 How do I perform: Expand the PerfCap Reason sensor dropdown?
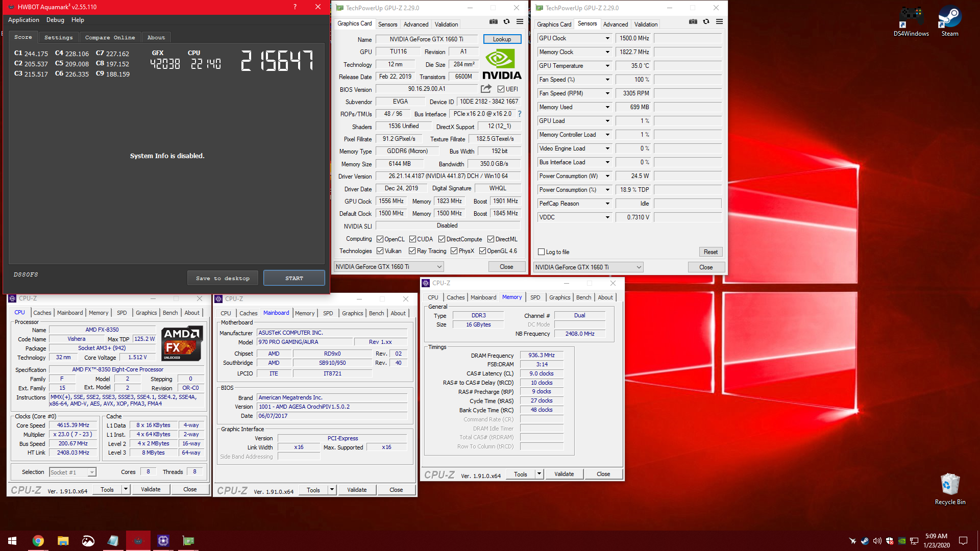point(607,204)
